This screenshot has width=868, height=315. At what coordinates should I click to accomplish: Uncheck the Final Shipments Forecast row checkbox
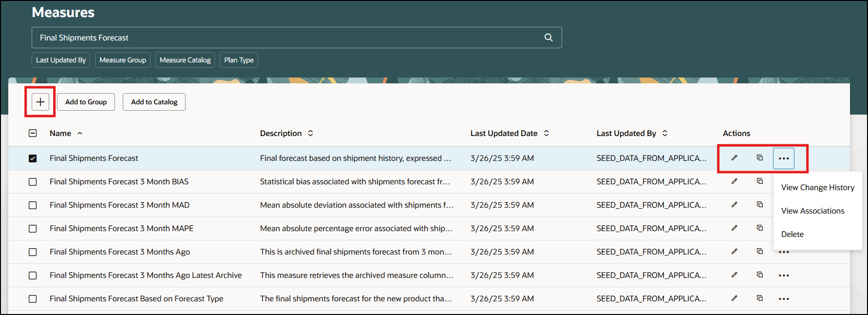click(33, 158)
